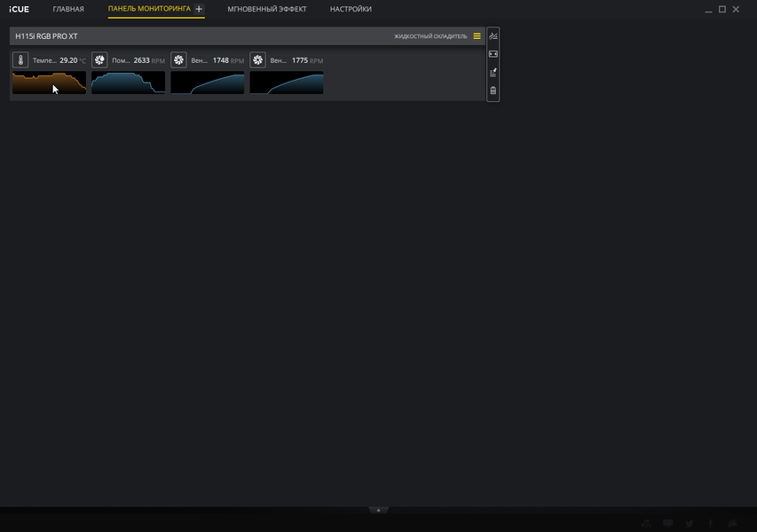
Task: Click the pin list icon in side toolbar
Action: click(493, 73)
